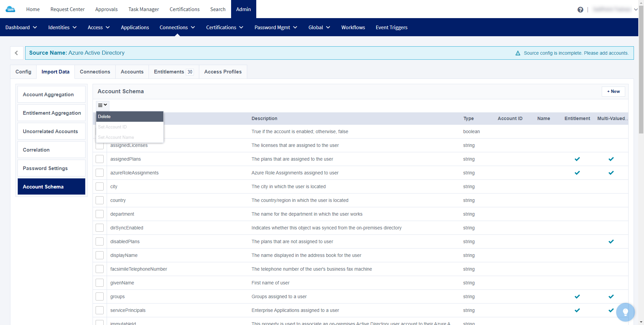Expand the Password Mgmt dropdown

[x=276, y=28]
